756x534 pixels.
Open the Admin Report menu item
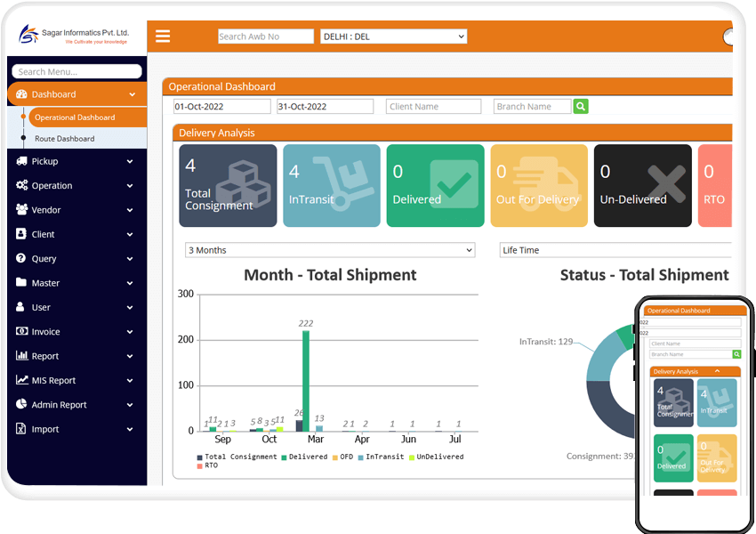pyautogui.click(x=77, y=404)
